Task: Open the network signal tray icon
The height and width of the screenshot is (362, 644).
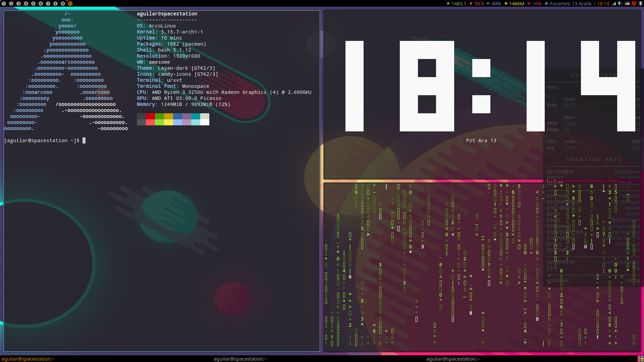Action: (x=614, y=3)
